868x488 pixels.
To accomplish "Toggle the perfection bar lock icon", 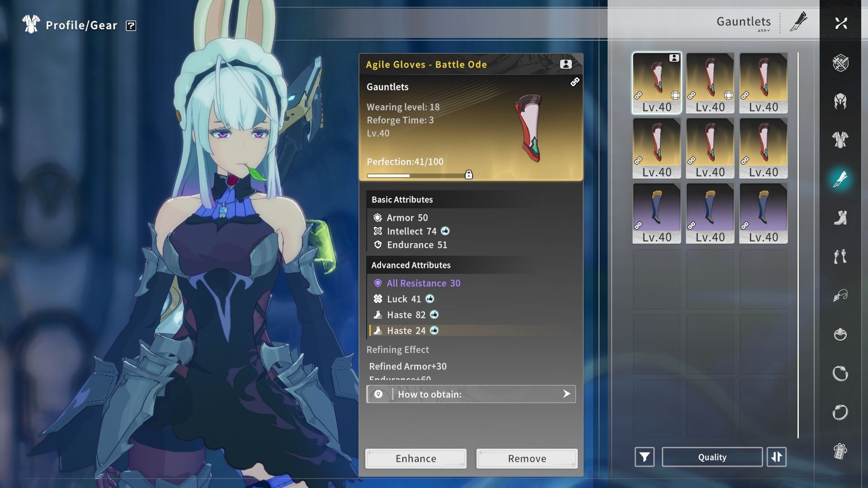I will 469,175.
